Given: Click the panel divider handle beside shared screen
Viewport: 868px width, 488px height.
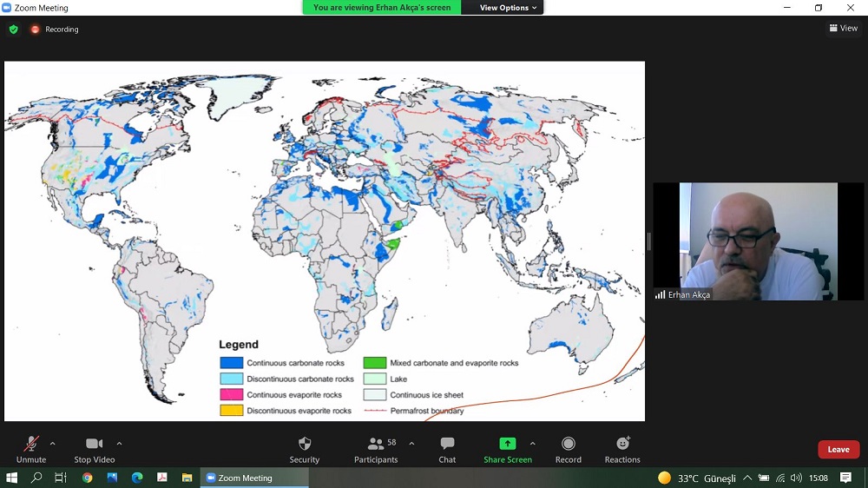Looking at the screenshot, I should 648,241.
